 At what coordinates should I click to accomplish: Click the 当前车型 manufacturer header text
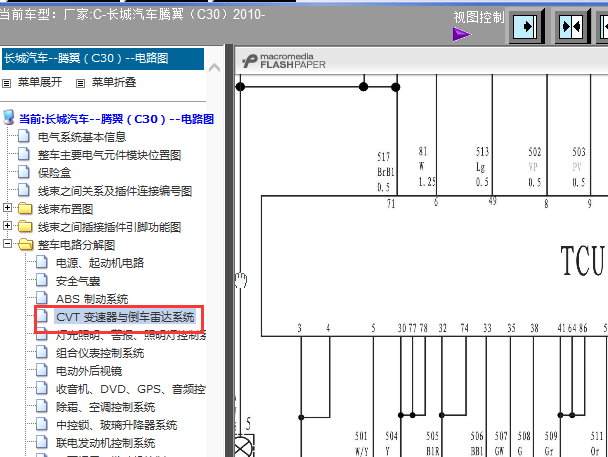[x=132, y=15]
